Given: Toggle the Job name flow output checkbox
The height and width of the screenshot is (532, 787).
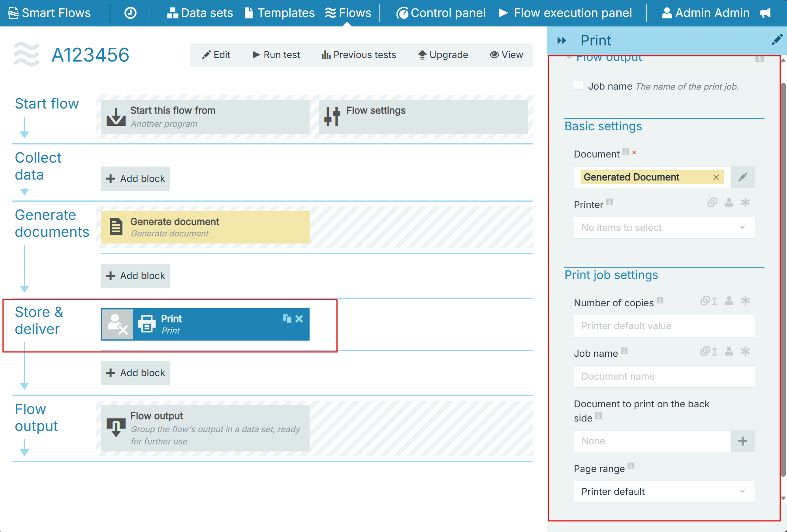Looking at the screenshot, I should tap(579, 85).
